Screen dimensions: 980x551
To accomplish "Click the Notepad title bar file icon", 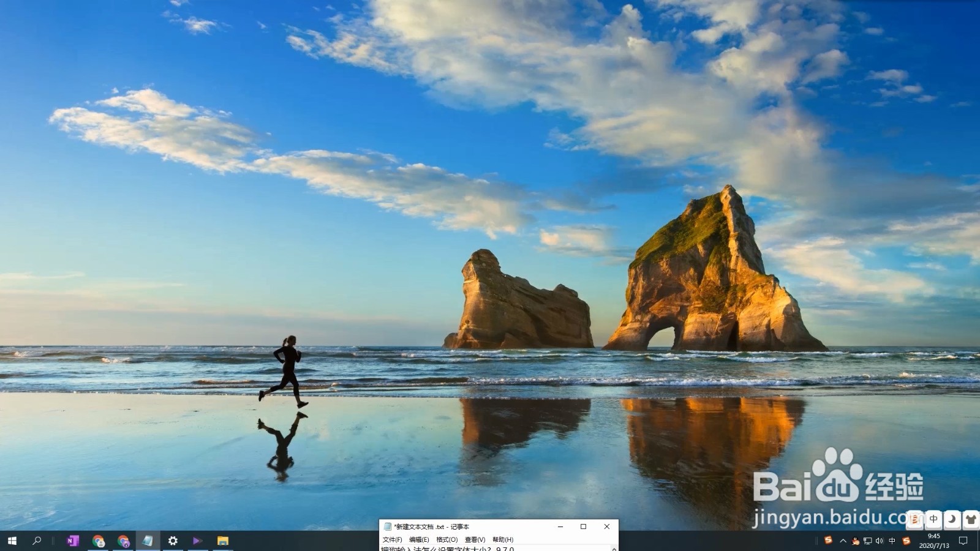I will [x=387, y=527].
